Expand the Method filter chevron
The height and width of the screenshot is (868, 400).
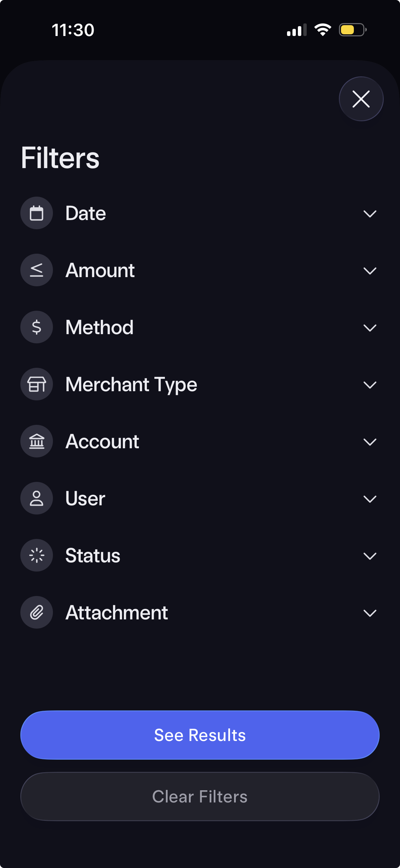(x=369, y=328)
